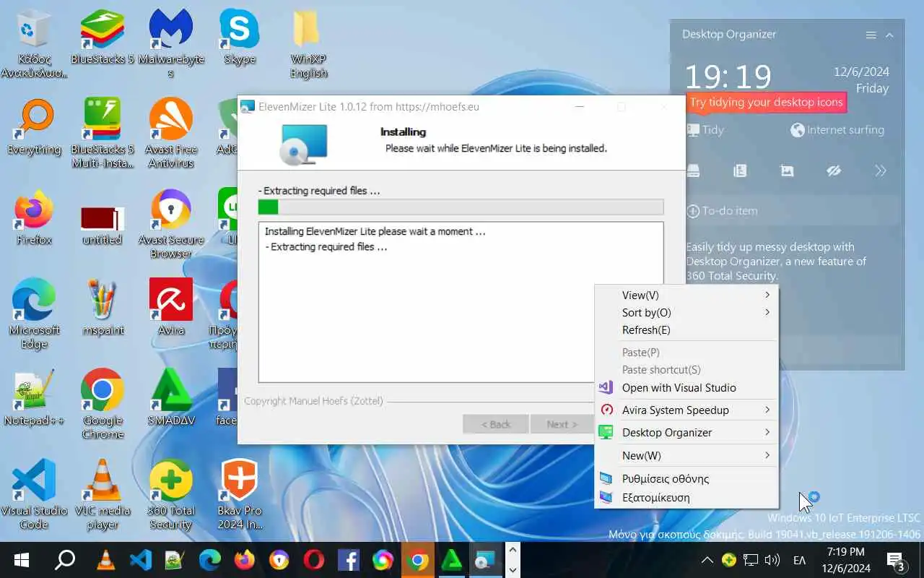Select the VLC media player desktop icon

(x=103, y=495)
